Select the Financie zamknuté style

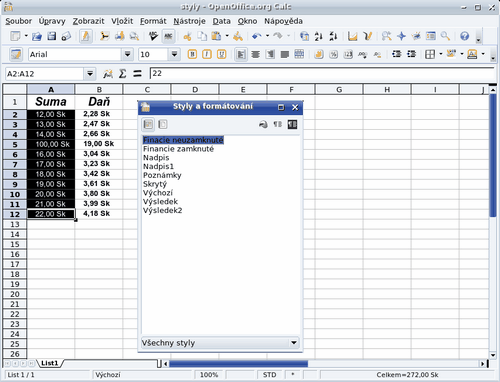(178, 149)
